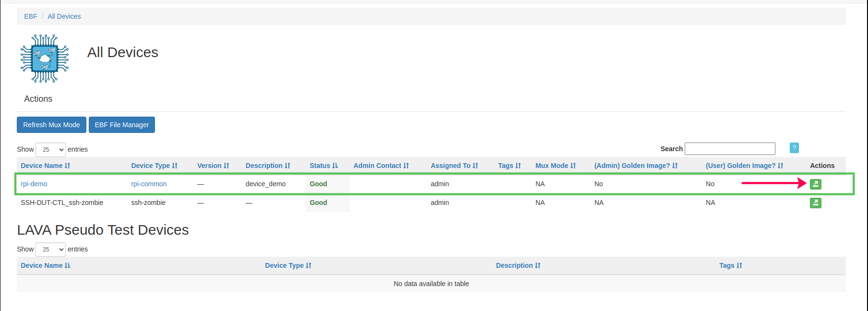Viewport: 868px width, 311px height.
Task: Click the device_demo description cell
Action: pyautogui.click(x=265, y=184)
